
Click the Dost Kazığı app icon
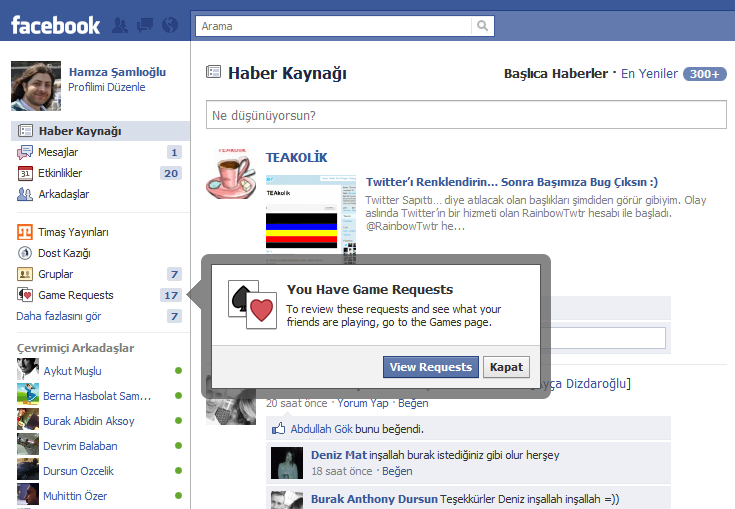coord(25,253)
